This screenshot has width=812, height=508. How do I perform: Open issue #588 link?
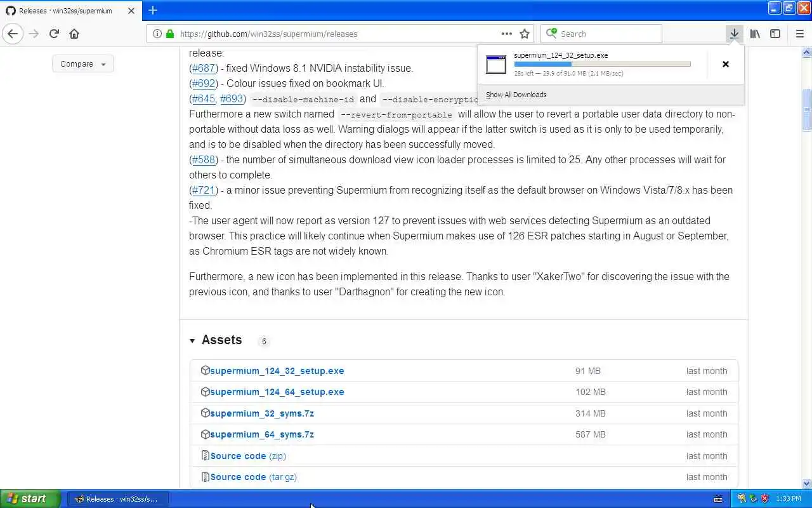[204, 159]
